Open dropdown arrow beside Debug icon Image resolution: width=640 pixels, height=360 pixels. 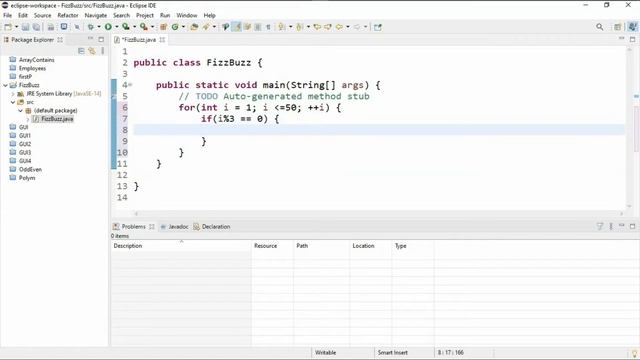(x=99, y=27)
